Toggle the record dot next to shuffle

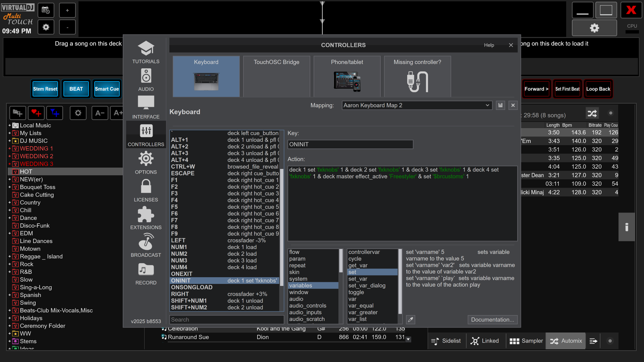pos(610,113)
